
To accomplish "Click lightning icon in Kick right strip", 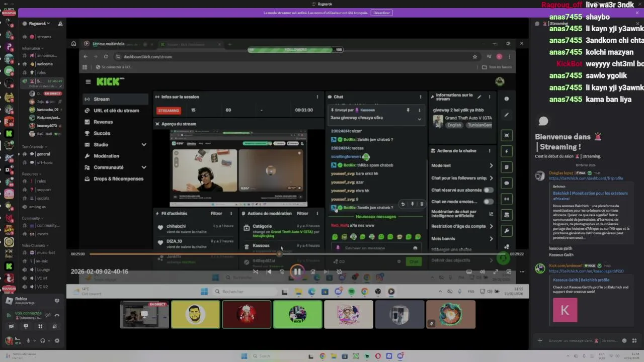I will pos(507,151).
